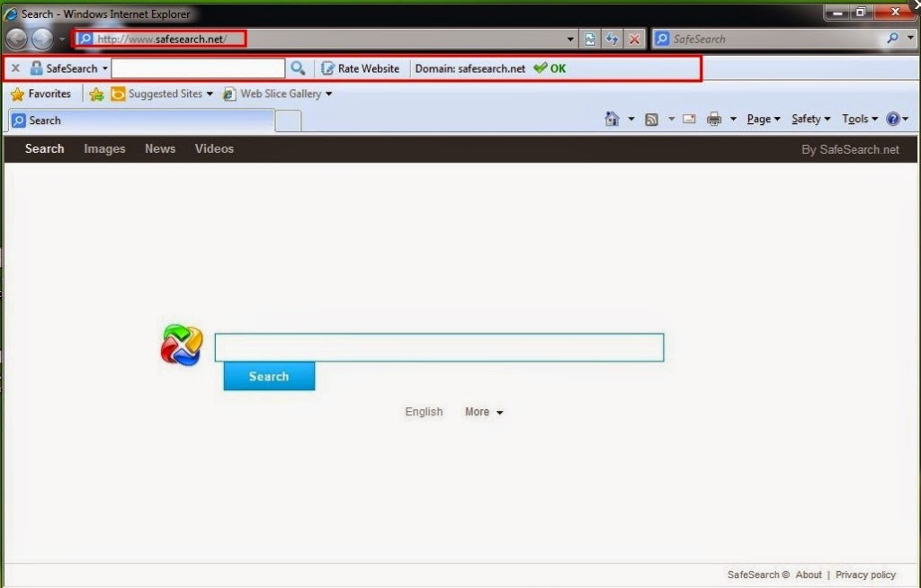Open Help via the question mark icon
Image resolution: width=921 pixels, height=588 pixels.
pyautogui.click(x=891, y=118)
